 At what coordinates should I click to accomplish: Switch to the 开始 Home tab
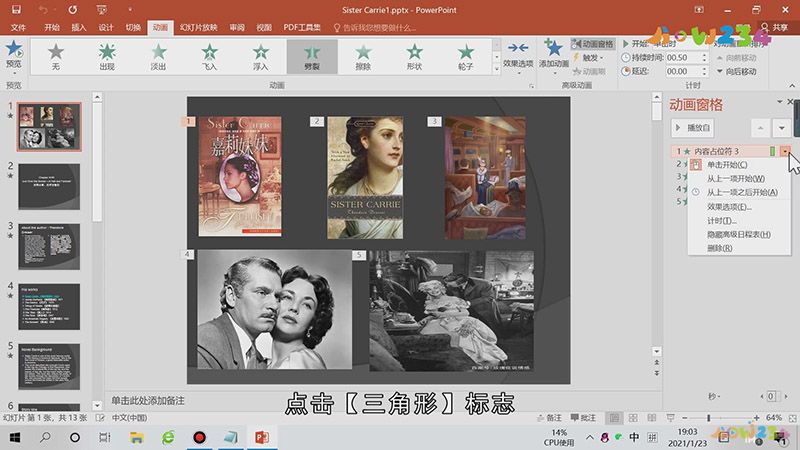pos(52,28)
